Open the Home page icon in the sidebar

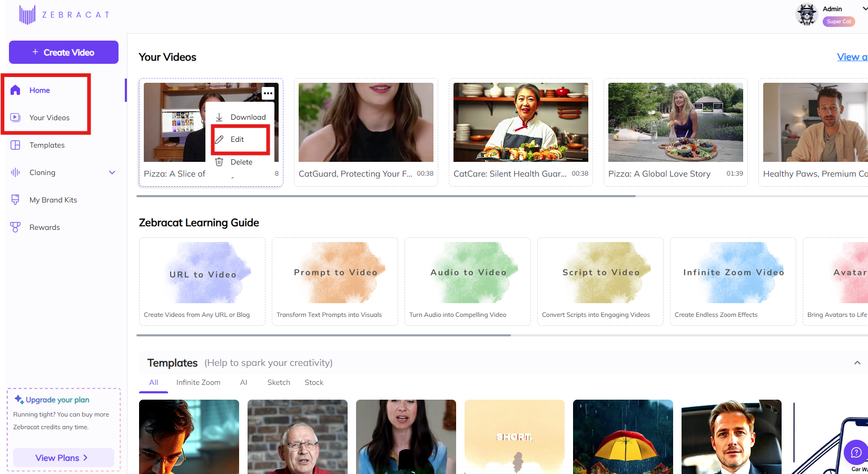tap(15, 90)
